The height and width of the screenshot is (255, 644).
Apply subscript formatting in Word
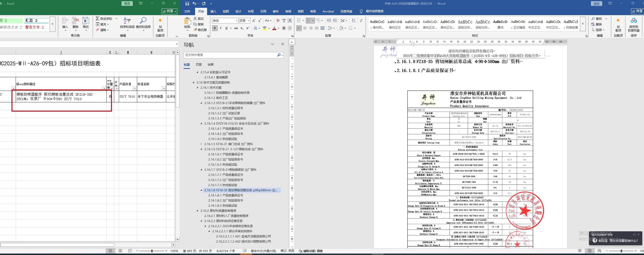pyautogui.click(x=242, y=28)
